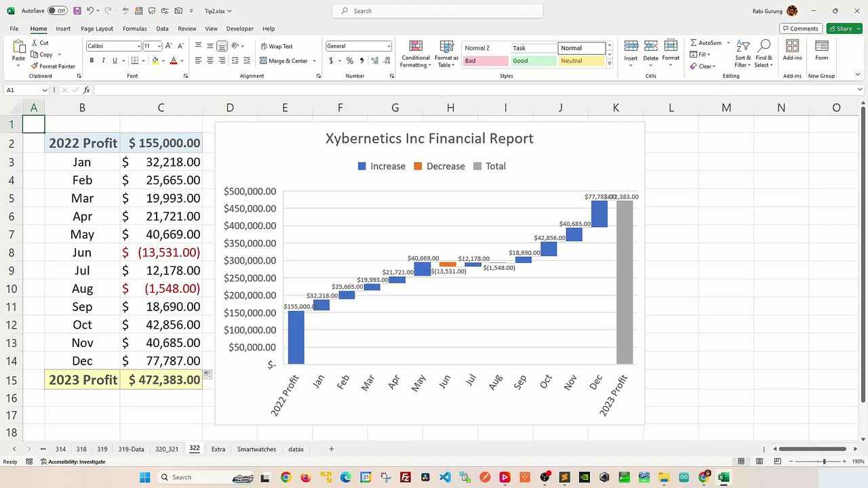Apply the Bad cell style
868x488 pixels.
point(486,61)
